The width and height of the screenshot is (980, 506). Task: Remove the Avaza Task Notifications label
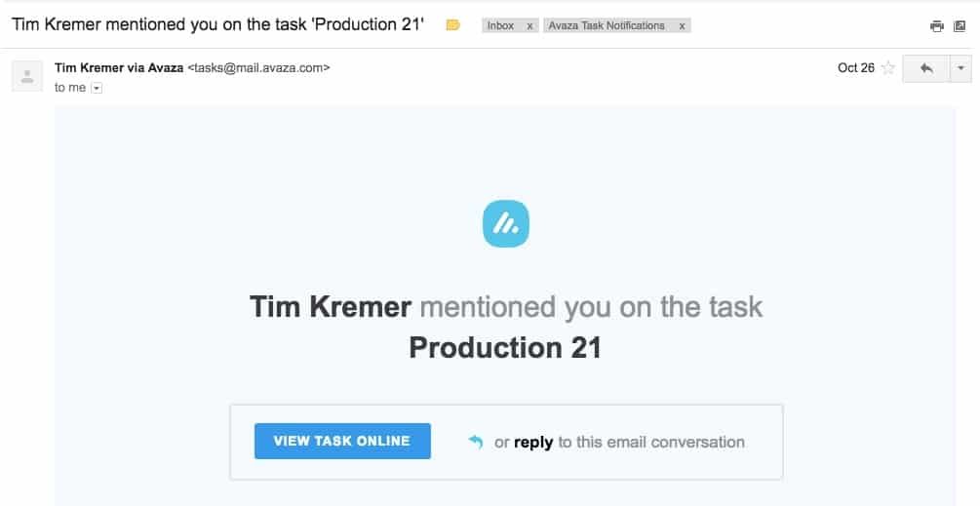coord(682,26)
